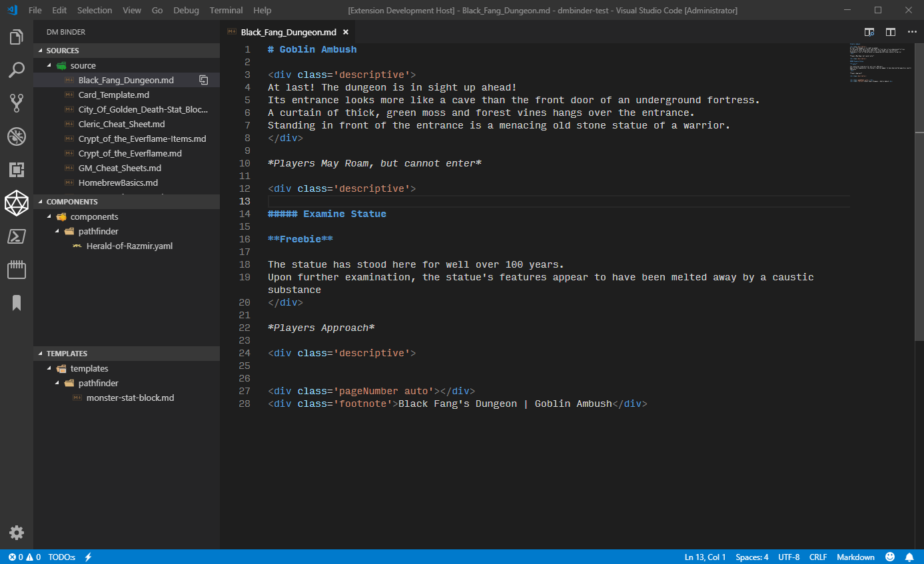Open the Go menu
924x564 pixels.
coord(157,11)
